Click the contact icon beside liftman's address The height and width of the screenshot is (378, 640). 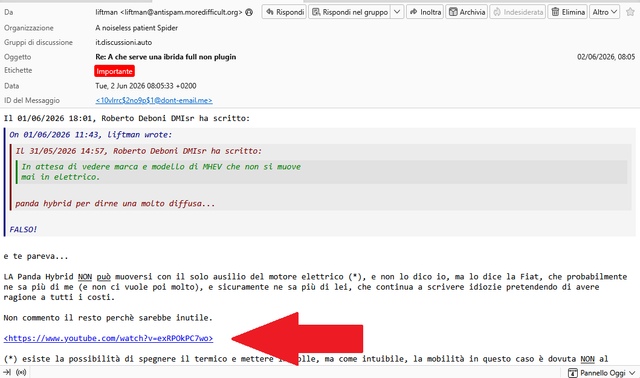tap(249, 13)
